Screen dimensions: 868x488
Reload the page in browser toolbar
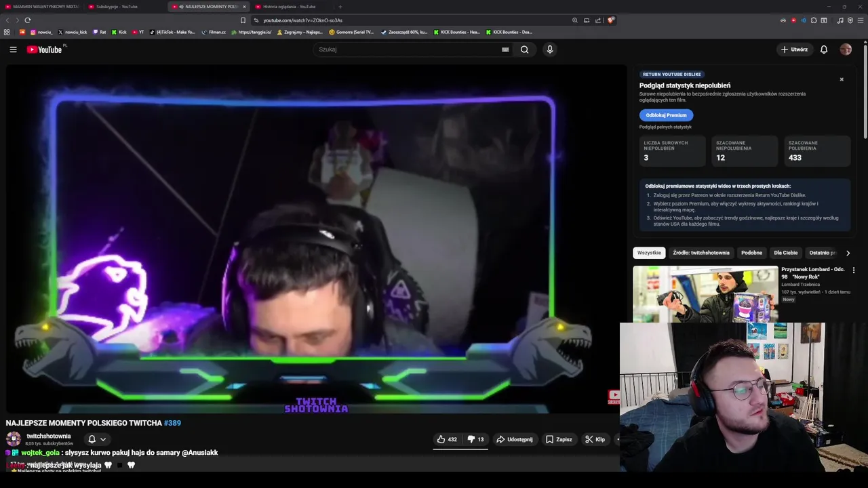tap(28, 20)
